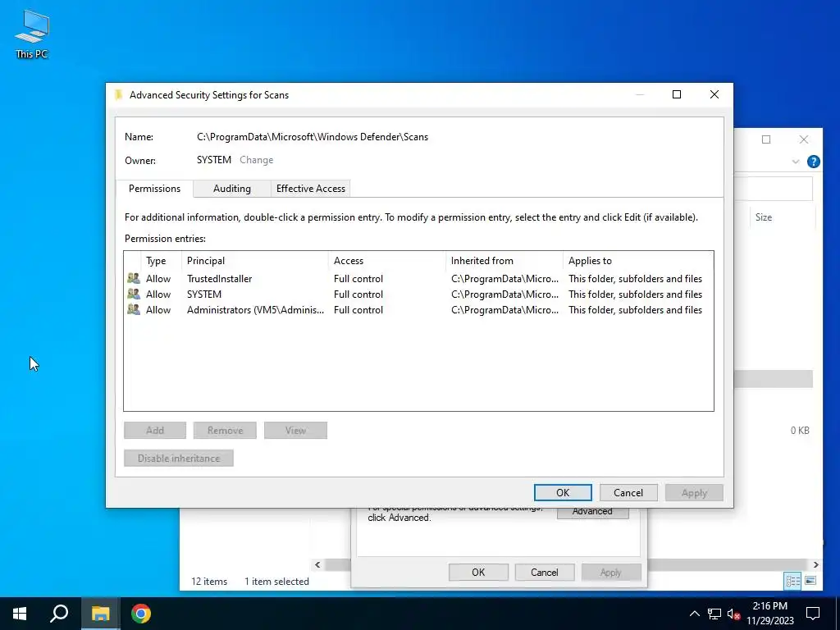Click Cancel in the Properties dialog
This screenshot has width=840, height=630.
click(545, 572)
